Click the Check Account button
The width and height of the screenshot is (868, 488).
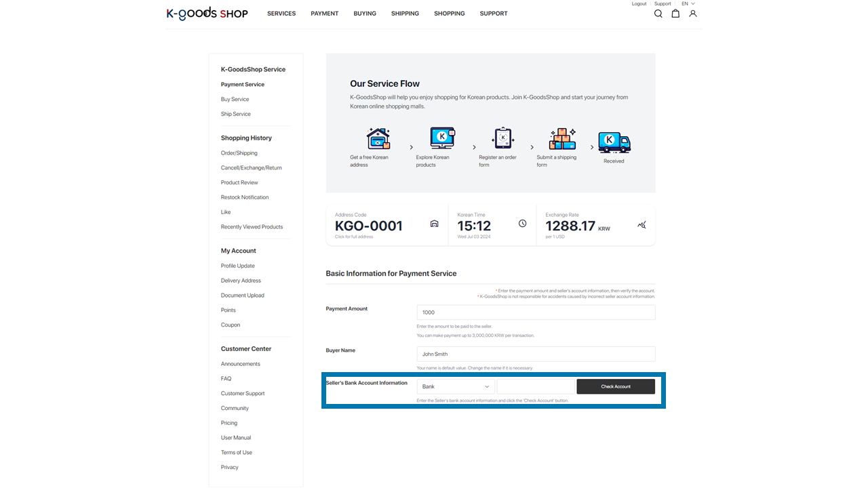coord(616,386)
